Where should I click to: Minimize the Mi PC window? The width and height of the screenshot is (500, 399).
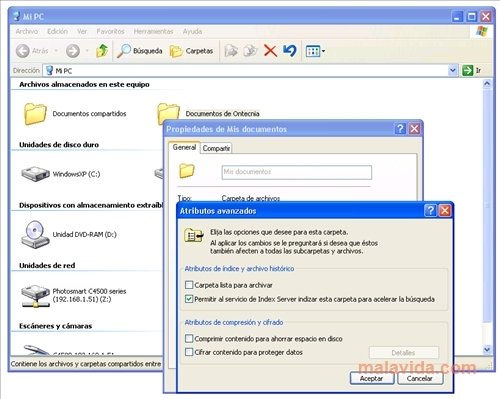457,16
